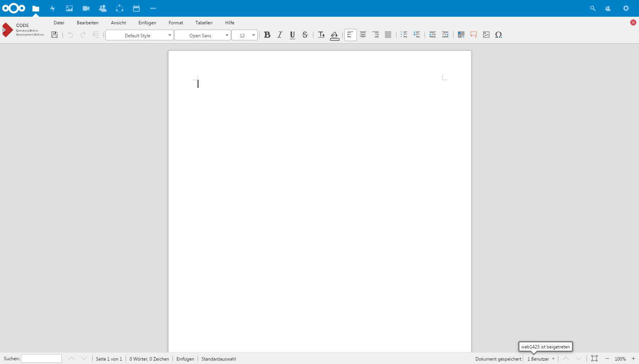Insert a comment annotation
This screenshot has height=364, width=639.
[x=474, y=35]
